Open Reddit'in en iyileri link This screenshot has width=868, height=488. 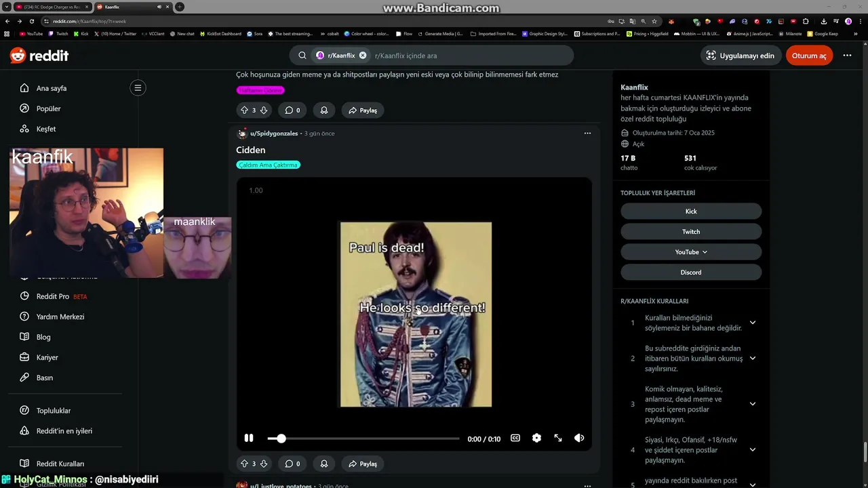point(64,431)
